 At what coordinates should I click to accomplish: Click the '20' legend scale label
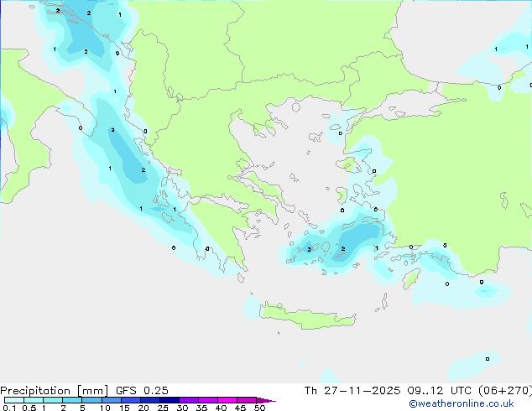(143, 408)
